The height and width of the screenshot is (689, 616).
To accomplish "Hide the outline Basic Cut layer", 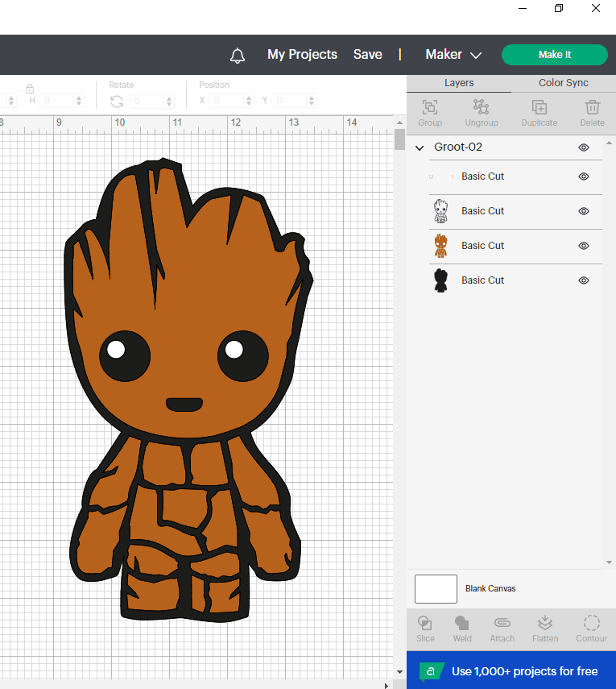I will click(584, 211).
